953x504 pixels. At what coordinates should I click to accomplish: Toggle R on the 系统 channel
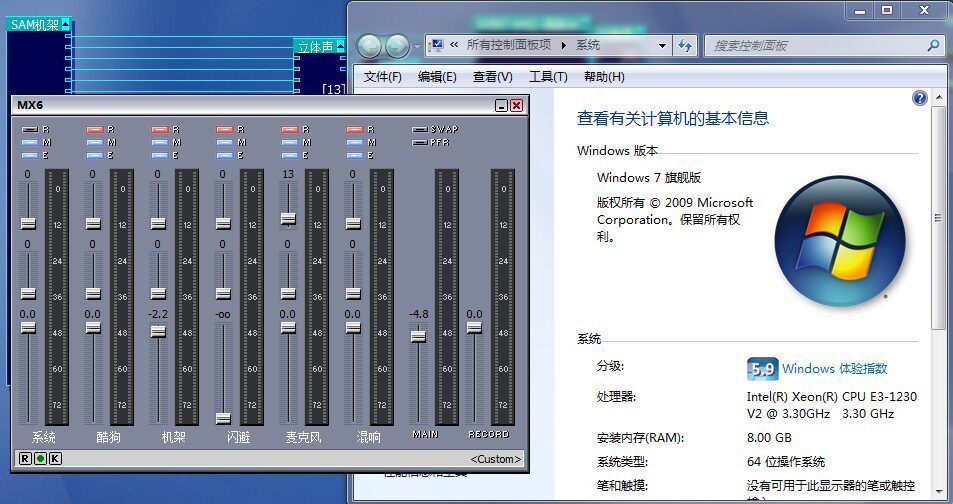click(x=30, y=129)
